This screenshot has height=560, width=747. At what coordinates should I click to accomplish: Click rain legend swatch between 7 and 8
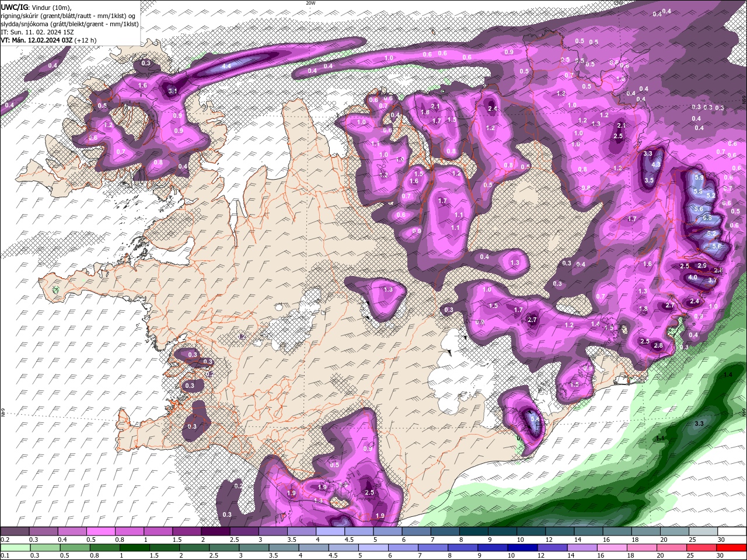pos(433,548)
